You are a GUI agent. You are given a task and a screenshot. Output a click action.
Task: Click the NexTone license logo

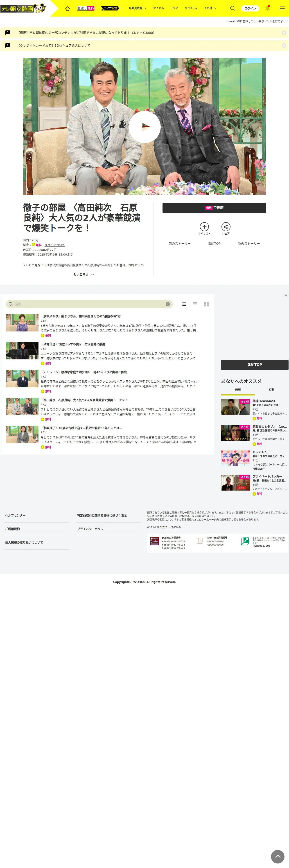click(200, 541)
